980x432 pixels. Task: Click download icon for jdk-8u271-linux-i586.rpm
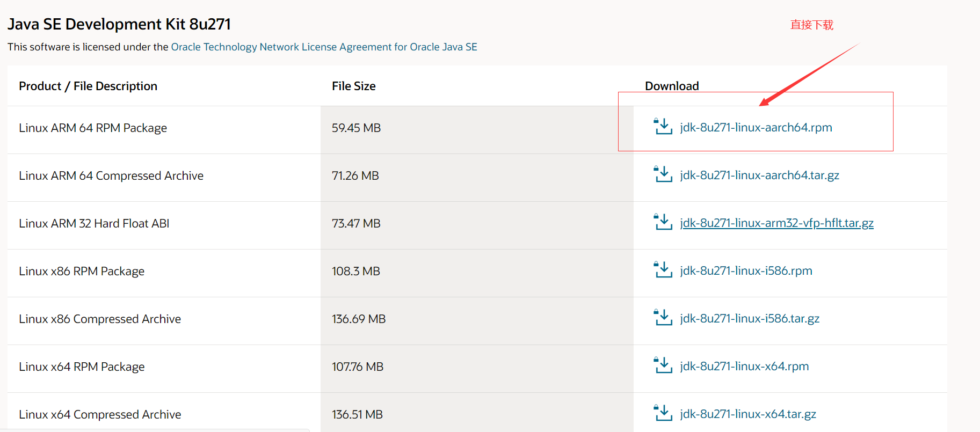click(663, 270)
